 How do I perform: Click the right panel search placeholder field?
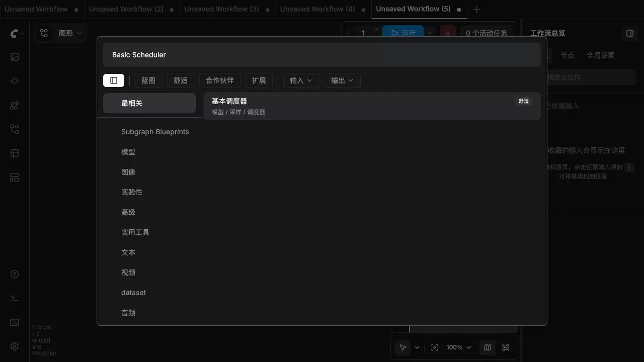[591, 77]
